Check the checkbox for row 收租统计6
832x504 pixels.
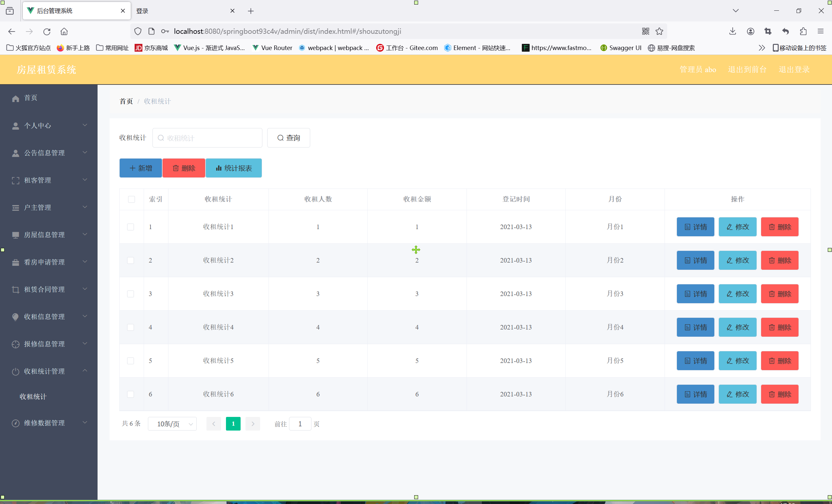pos(130,394)
